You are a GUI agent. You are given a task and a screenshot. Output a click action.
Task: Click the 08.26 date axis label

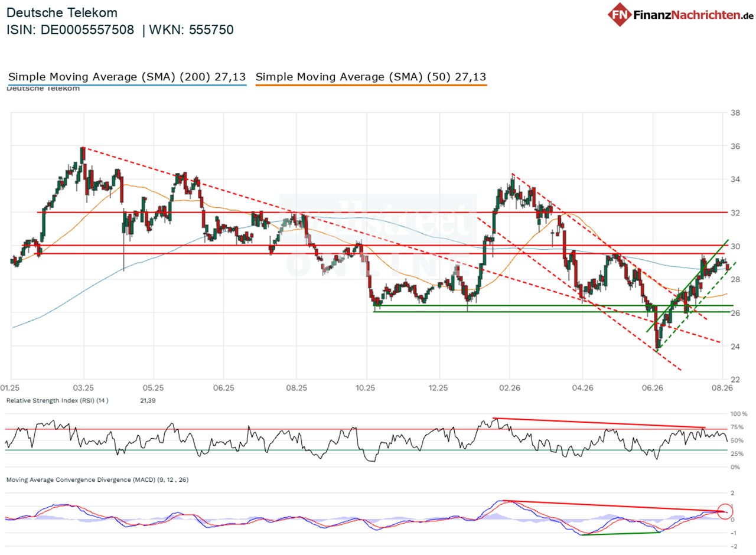[x=722, y=388]
